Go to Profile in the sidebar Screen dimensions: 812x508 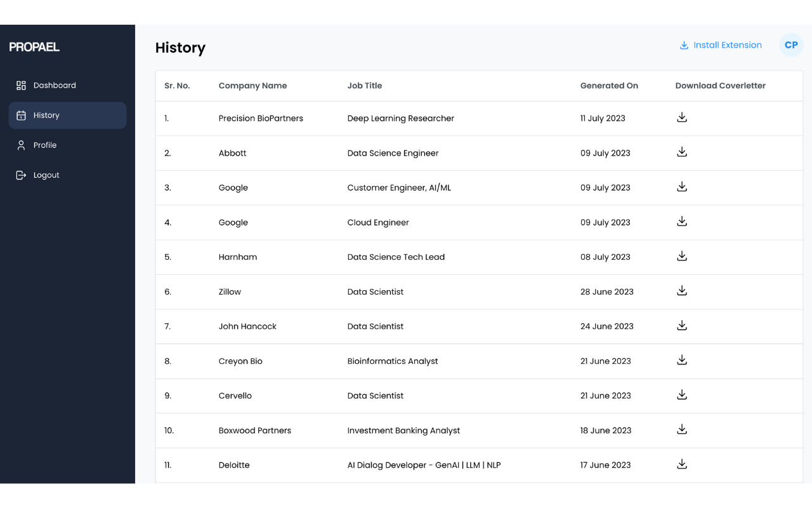click(x=67, y=145)
